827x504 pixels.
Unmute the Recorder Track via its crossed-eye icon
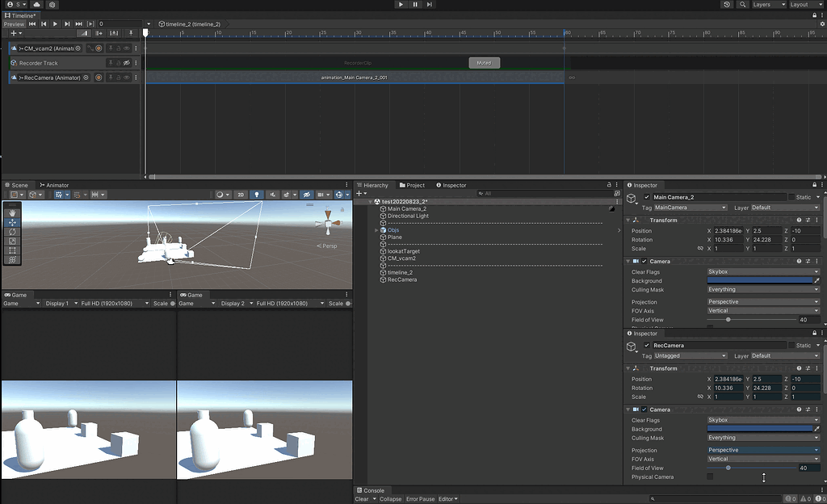(127, 63)
